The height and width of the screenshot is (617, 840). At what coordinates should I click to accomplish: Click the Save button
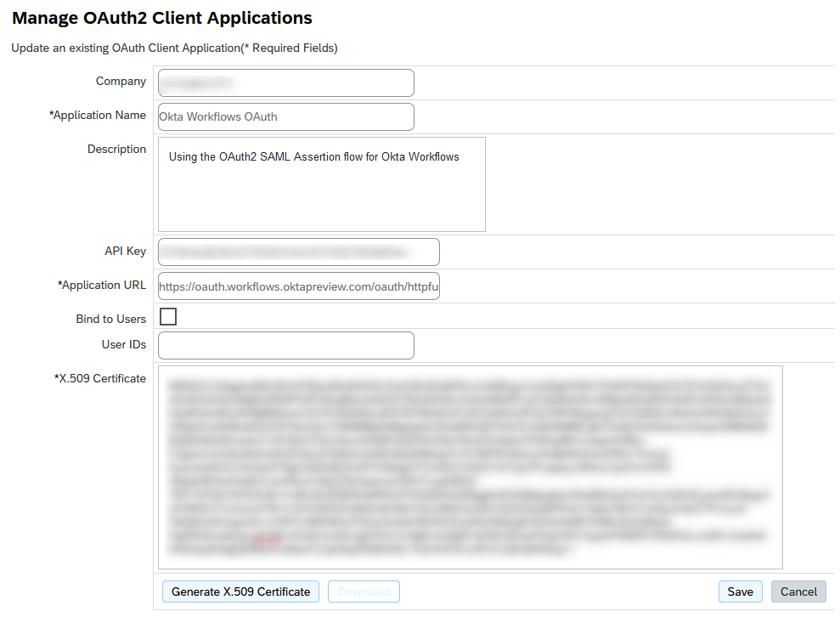(740, 592)
